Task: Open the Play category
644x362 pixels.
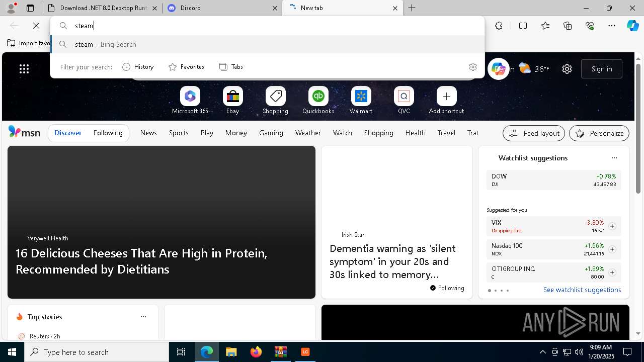Action: coord(207,133)
